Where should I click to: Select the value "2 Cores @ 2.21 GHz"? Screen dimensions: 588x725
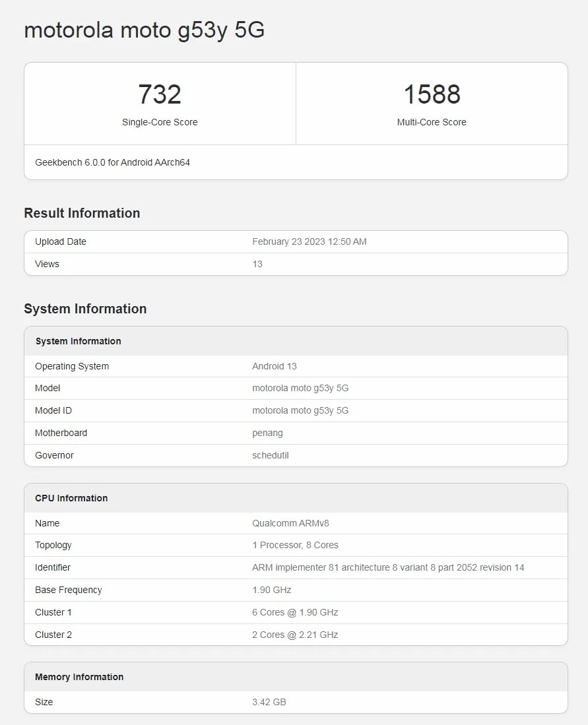click(295, 635)
